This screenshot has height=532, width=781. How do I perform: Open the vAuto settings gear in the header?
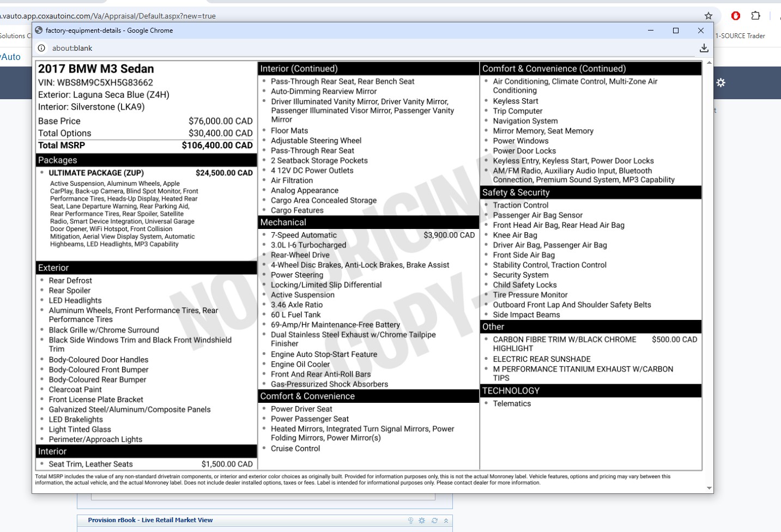[721, 83]
